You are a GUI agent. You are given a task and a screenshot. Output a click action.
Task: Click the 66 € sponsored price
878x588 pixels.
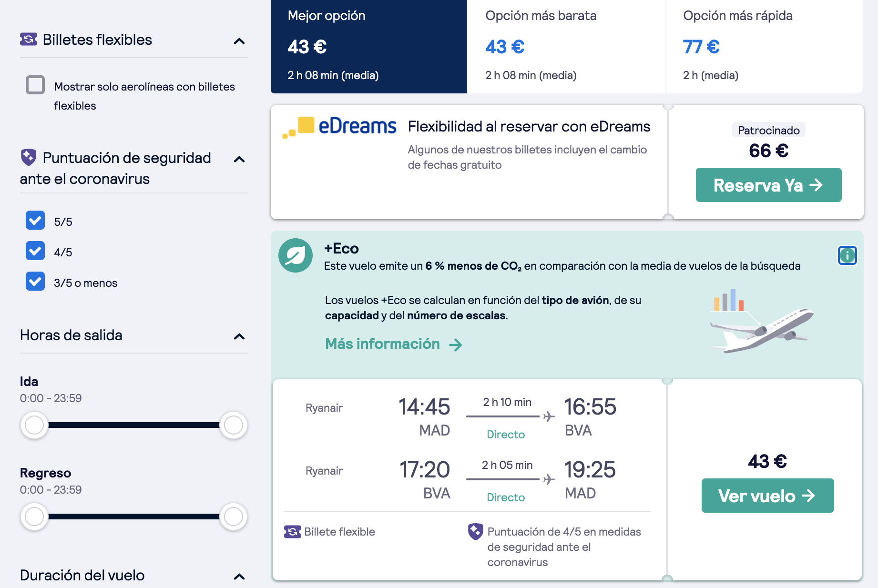[x=768, y=151]
